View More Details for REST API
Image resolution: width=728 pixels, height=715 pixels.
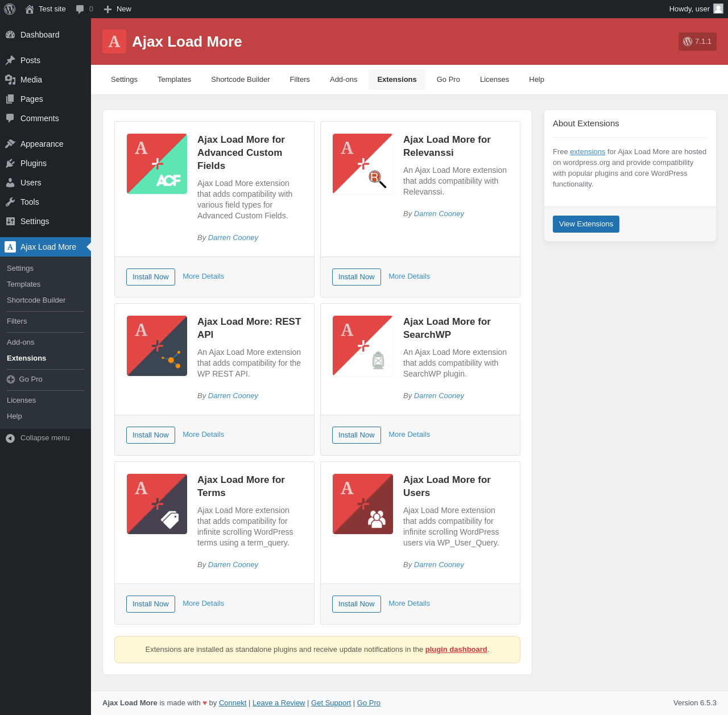203,435
